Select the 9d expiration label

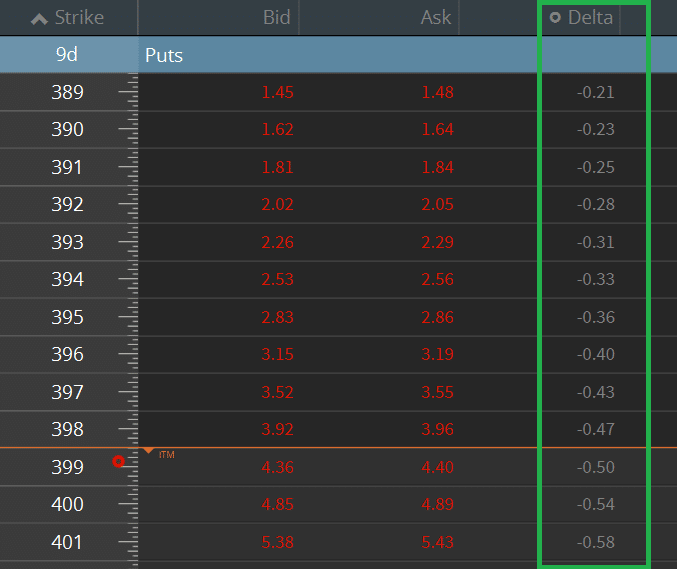click(66, 54)
